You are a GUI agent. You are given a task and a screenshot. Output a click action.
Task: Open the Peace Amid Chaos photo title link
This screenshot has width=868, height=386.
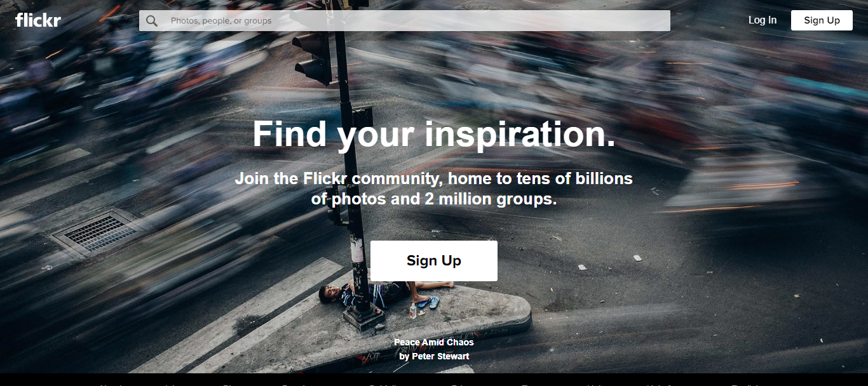pyautogui.click(x=434, y=342)
